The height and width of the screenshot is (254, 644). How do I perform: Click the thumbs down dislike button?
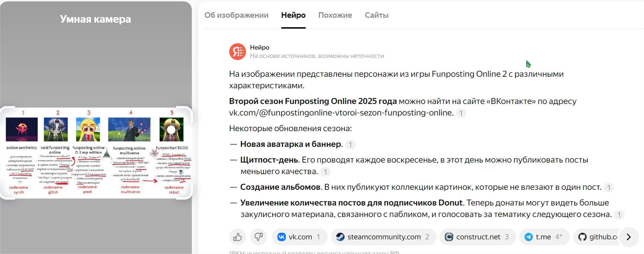tap(259, 237)
